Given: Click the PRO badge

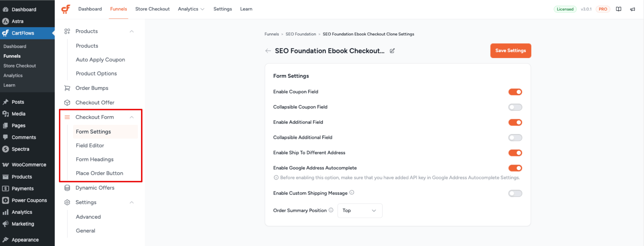Looking at the screenshot, I should point(603,9).
